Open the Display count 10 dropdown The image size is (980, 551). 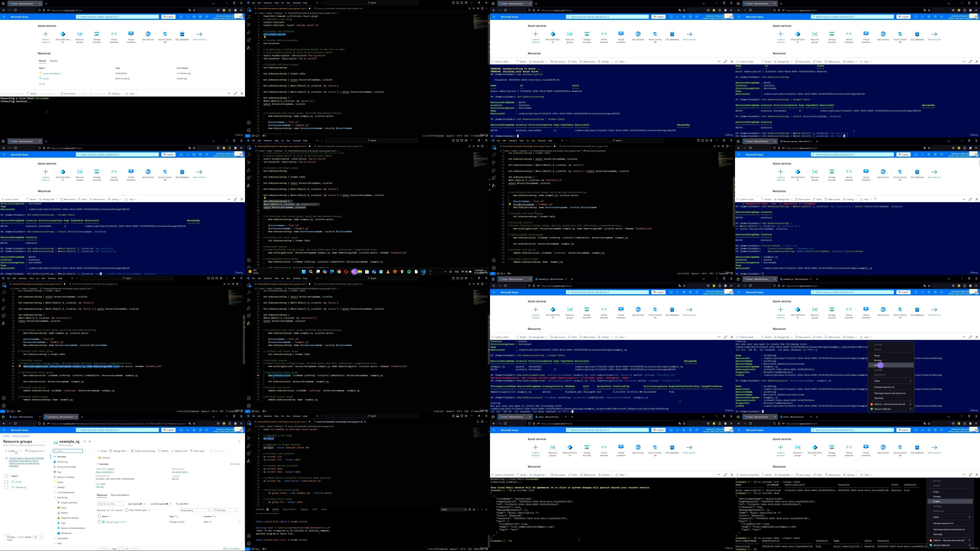click(38, 537)
